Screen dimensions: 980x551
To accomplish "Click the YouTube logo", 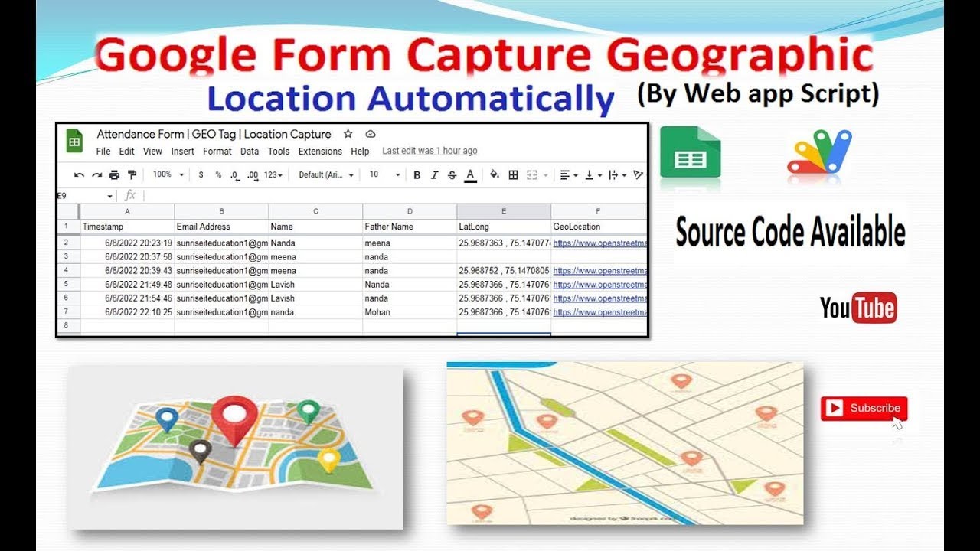I will tap(857, 308).
